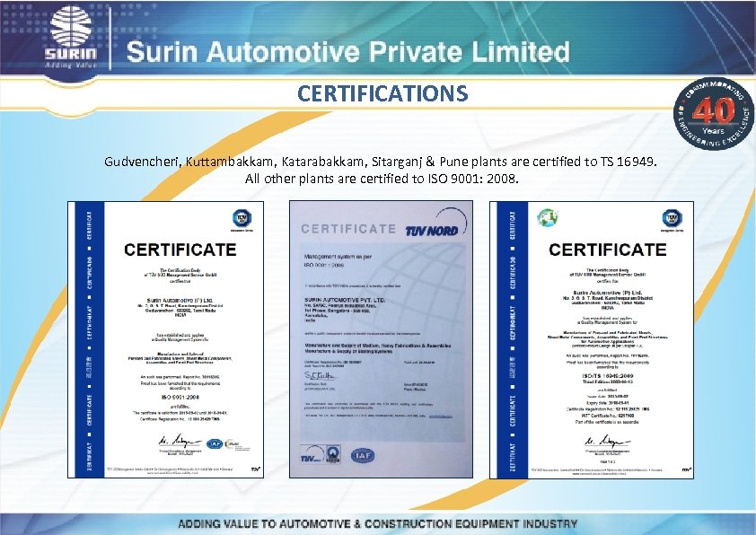Click IAF logo on left certificate
This screenshot has height=535, width=756.
[x=215, y=444]
